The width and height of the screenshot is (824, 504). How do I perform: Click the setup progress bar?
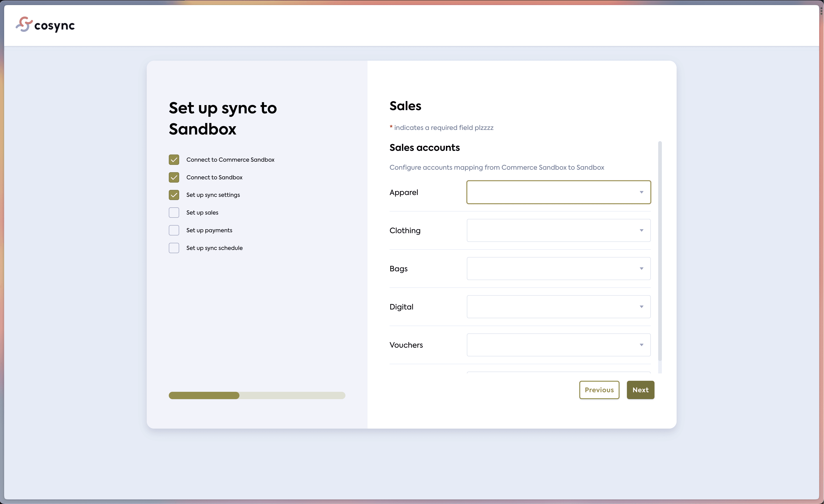(x=257, y=396)
